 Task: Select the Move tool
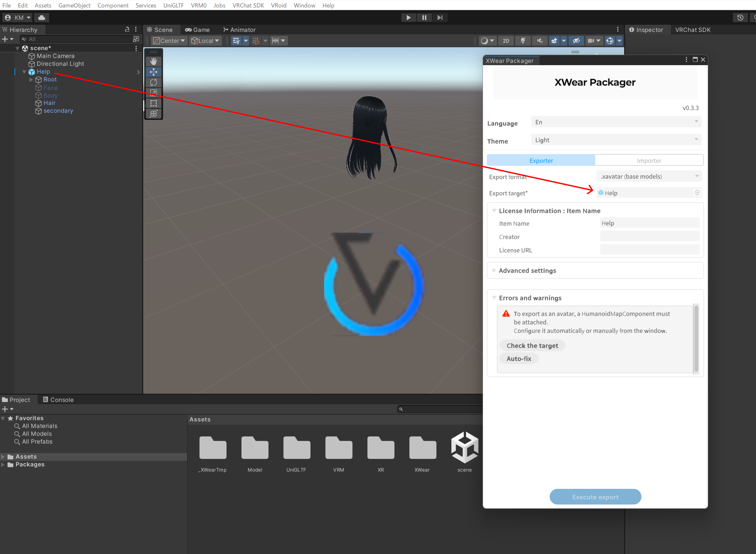pyautogui.click(x=153, y=72)
